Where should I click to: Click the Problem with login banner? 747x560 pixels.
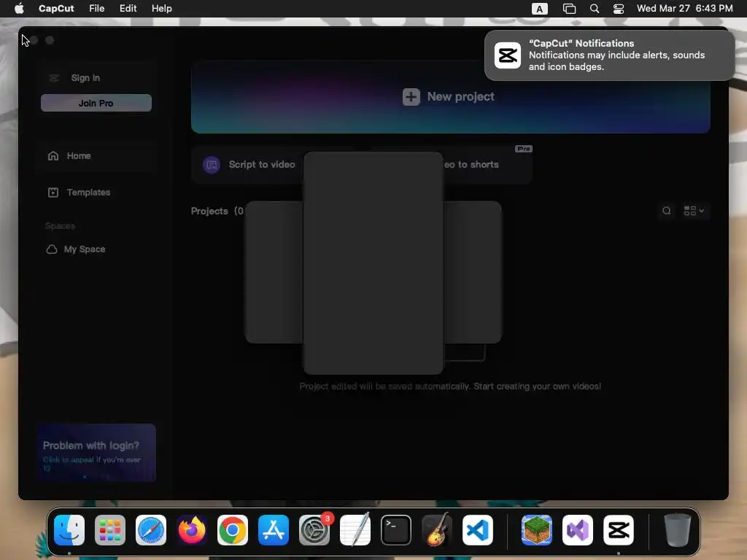(96, 453)
